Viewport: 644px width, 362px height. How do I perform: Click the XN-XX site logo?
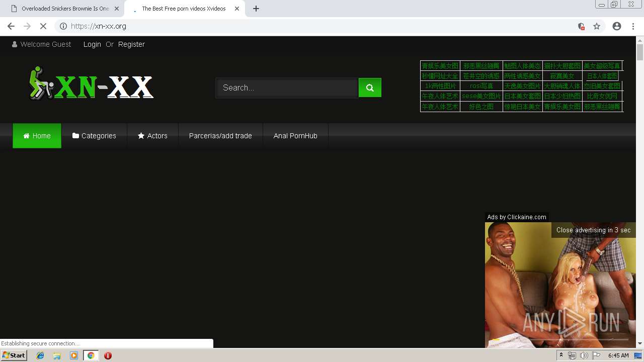tap(91, 83)
